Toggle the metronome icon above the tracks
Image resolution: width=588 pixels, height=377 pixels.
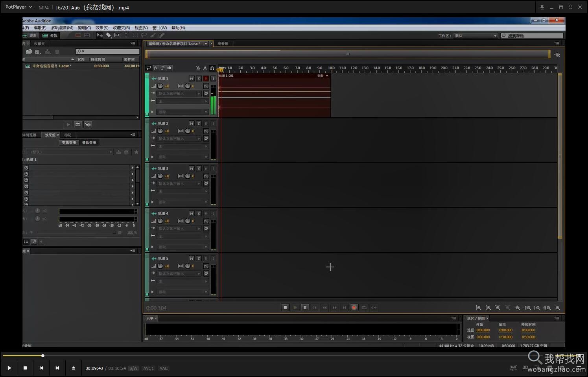pyautogui.click(x=198, y=68)
